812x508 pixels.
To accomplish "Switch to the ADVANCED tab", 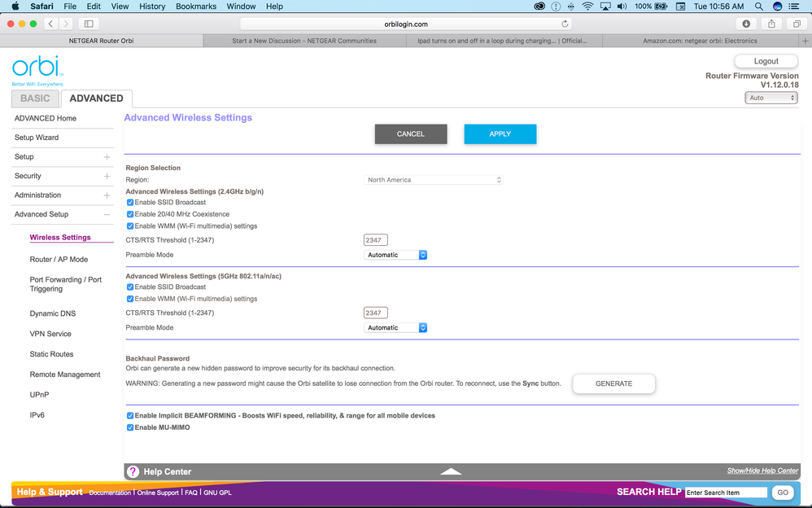I will coord(96,99).
